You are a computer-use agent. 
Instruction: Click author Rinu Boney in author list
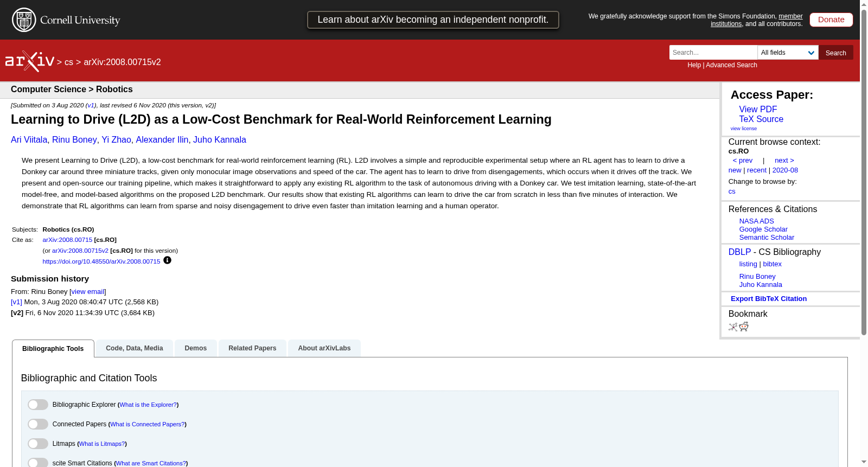pyautogui.click(x=74, y=140)
